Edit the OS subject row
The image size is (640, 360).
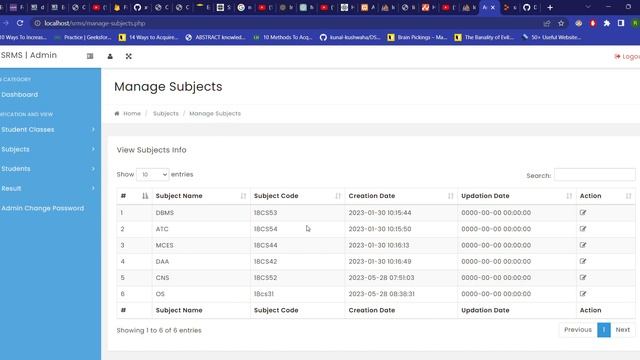pos(583,294)
